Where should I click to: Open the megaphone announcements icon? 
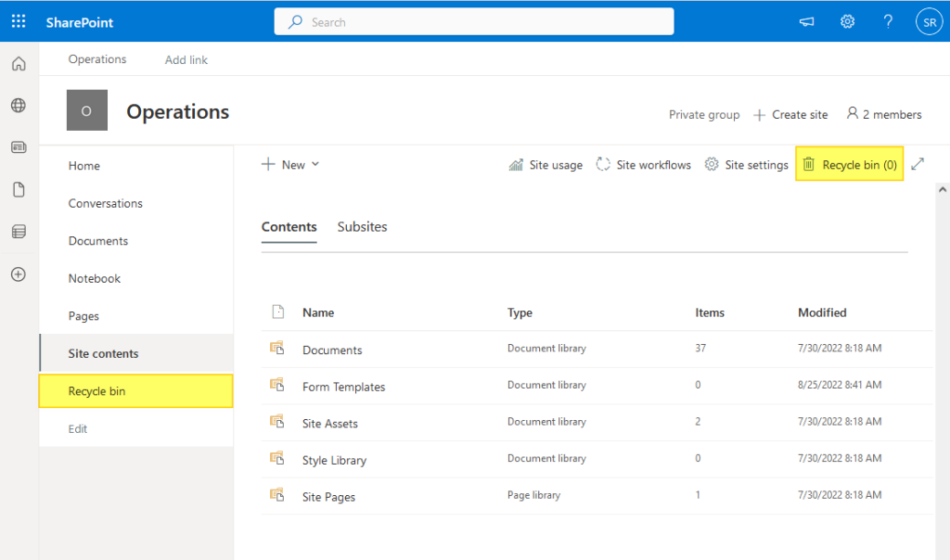(806, 22)
